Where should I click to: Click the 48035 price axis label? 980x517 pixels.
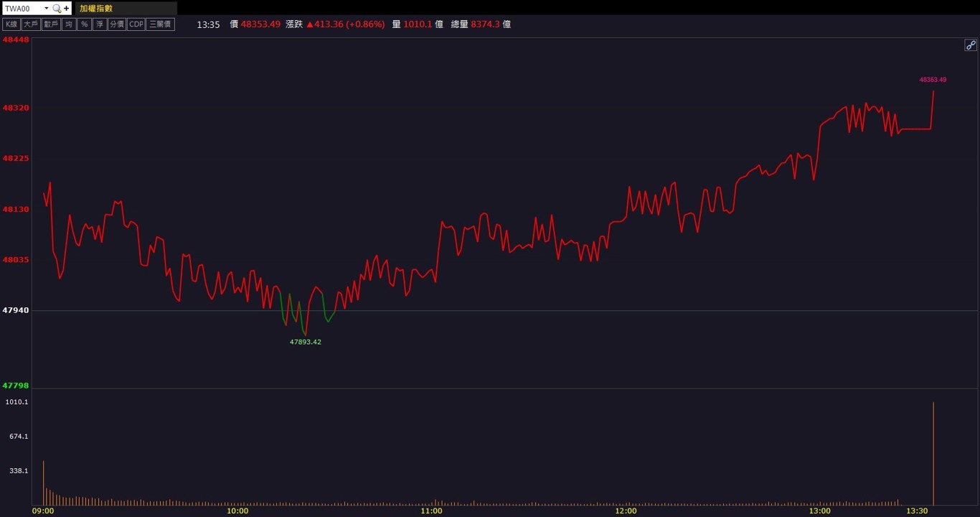16,260
